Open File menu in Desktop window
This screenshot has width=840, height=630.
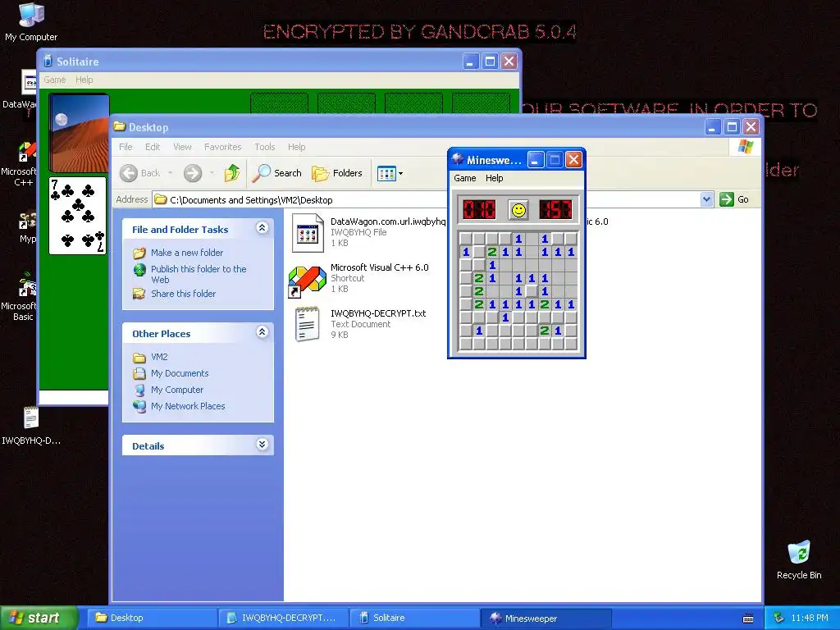126,147
